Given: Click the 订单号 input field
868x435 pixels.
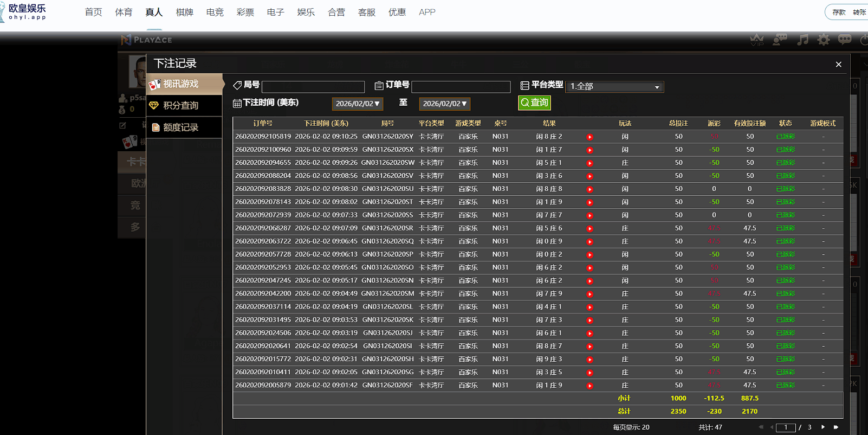Looking at the screenshot, I should [x=461, y=87].
